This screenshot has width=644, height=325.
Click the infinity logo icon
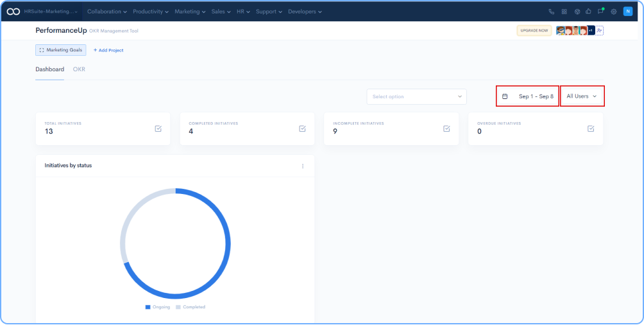13,12
